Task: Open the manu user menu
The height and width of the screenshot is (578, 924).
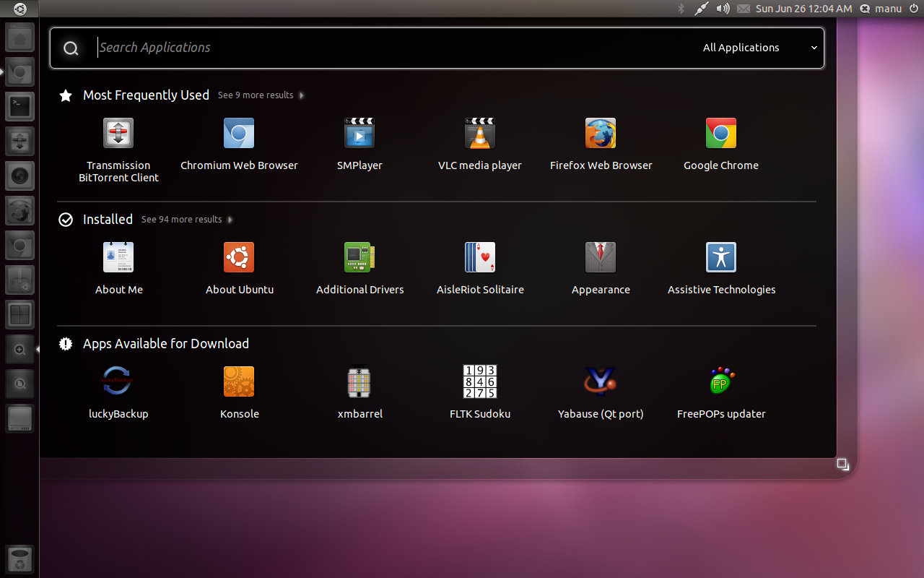Action: (x=881, y=9)
